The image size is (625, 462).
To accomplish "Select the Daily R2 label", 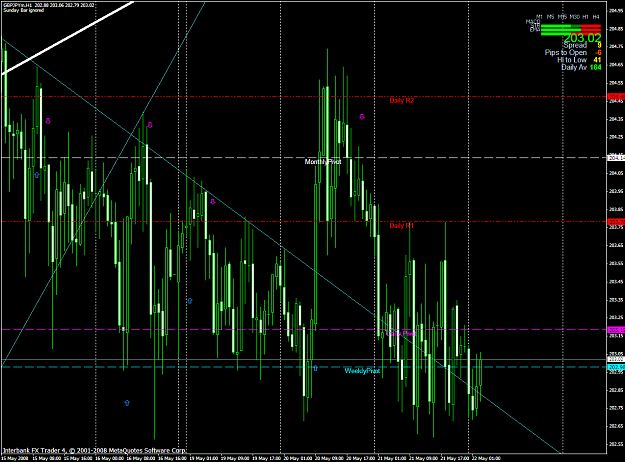I will (401, 100).
